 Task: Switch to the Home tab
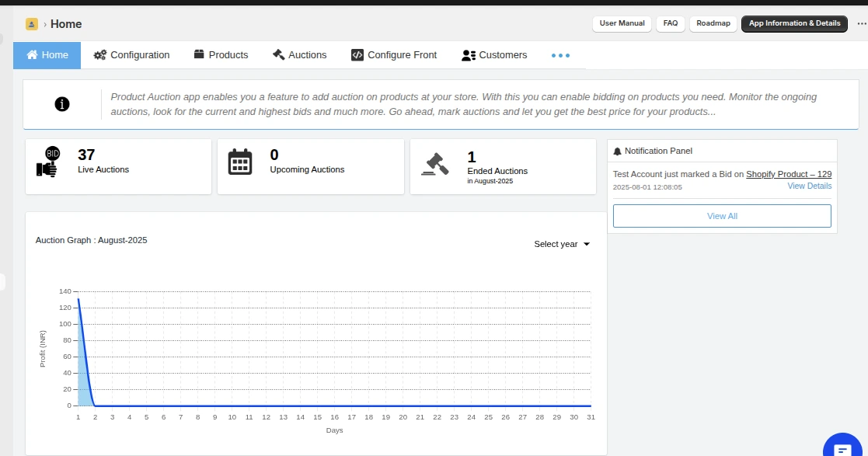coord(47,54)
